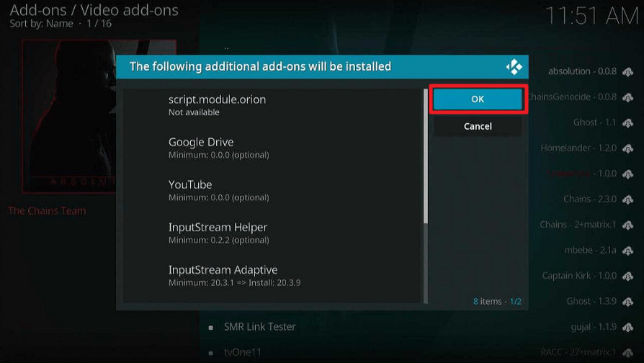
Task: Click cloud download icon next to mbebe 2.1a
Action: pos(627,251)
